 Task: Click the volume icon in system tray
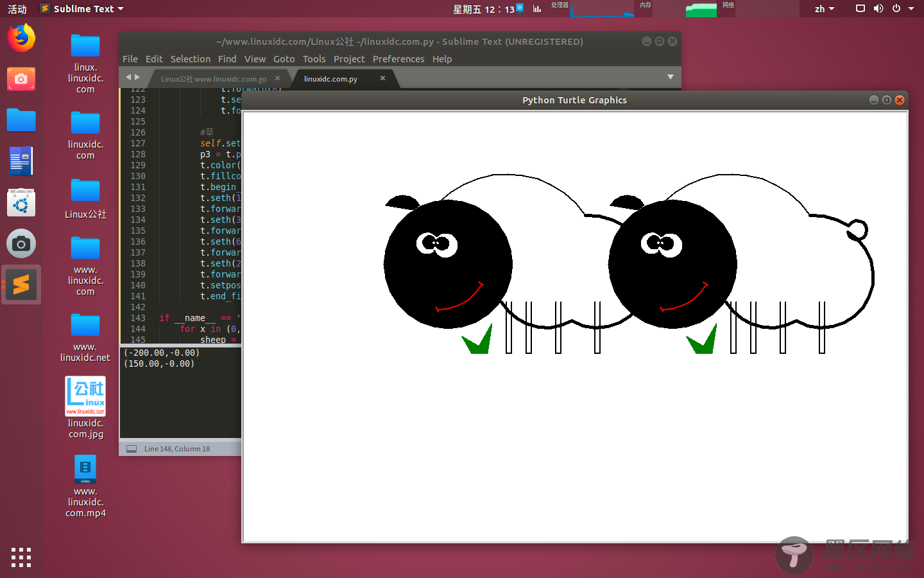click(878, 8)
